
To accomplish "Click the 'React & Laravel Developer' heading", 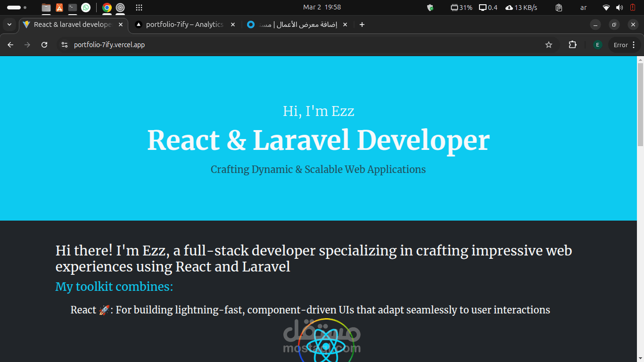I will pos(319,140).
